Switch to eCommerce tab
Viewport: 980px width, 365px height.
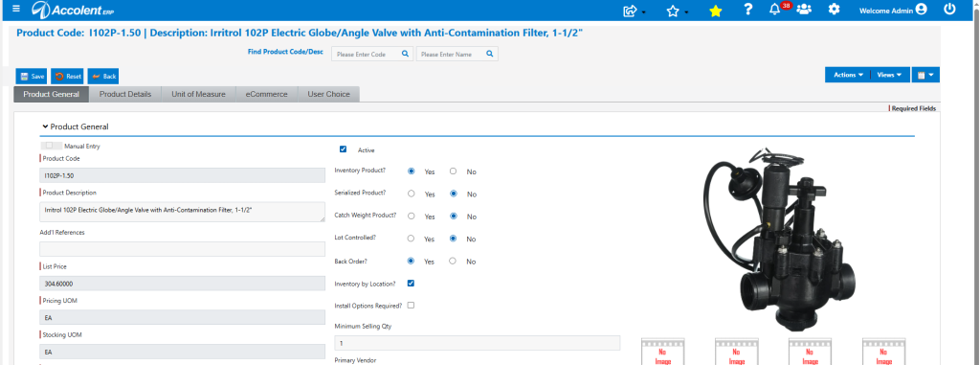coord(266,95)
